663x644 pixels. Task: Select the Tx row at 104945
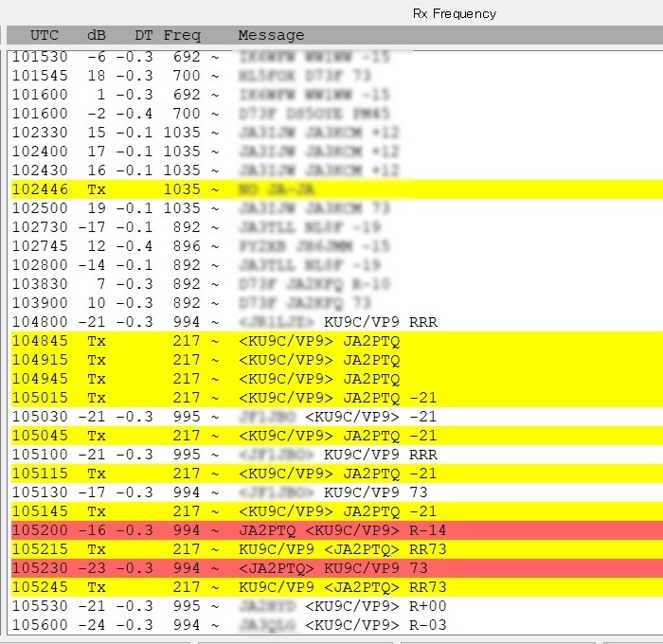point(336,379)
